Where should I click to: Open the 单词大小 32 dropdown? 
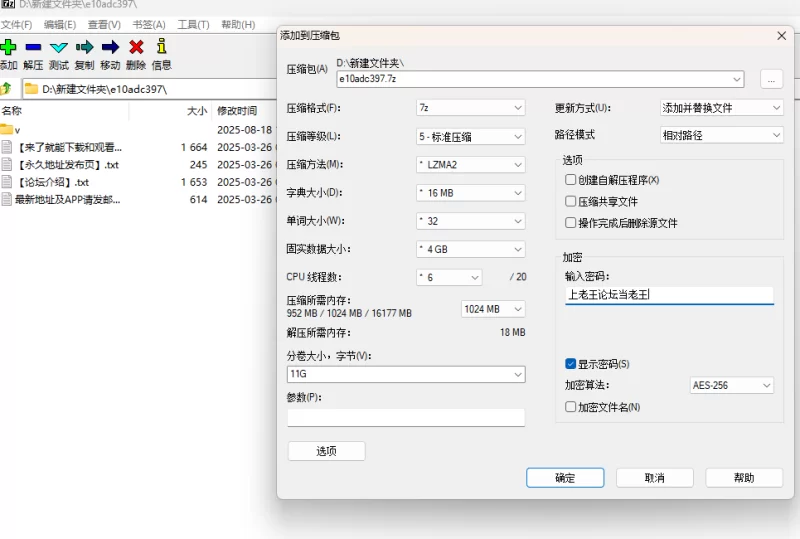(470, 220)
